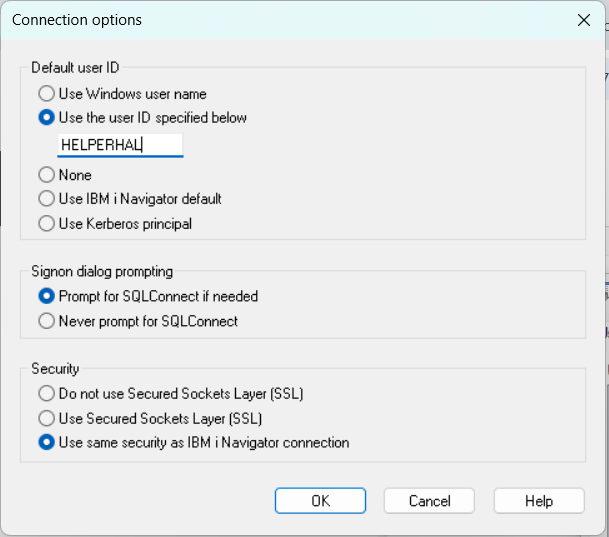Viewport: 609px width, 537px height.
Task: Choose Never prompt for SQLConnect
Action: [46, 321]
